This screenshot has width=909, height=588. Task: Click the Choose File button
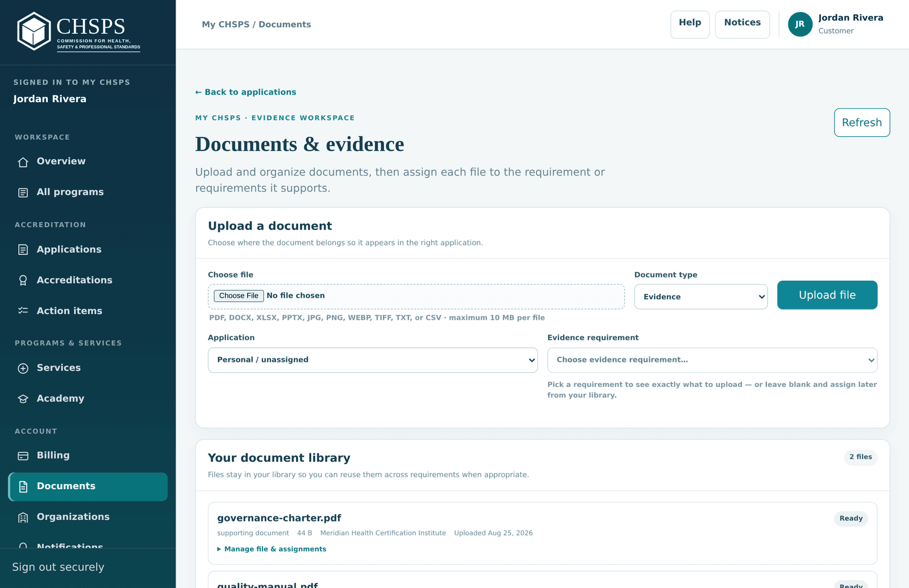click(x=239, y=295)
